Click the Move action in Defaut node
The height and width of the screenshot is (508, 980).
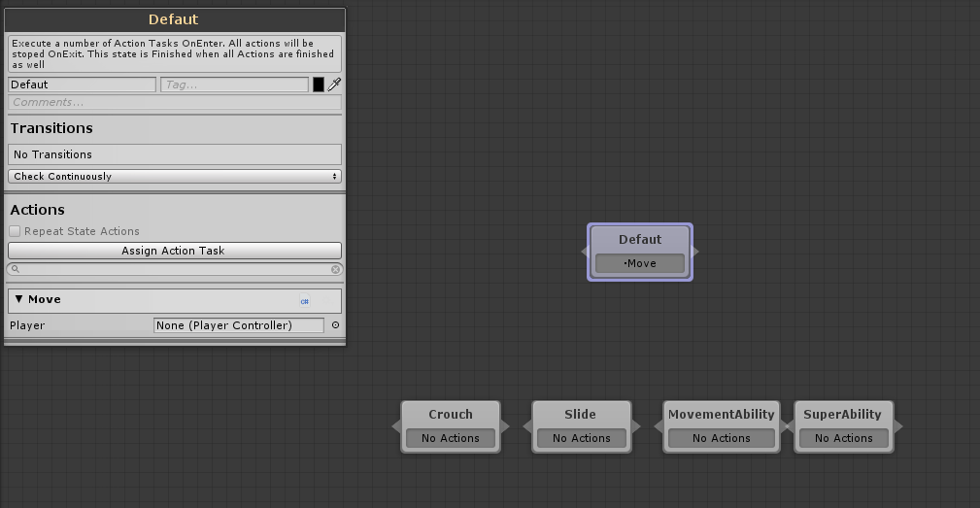640,263
